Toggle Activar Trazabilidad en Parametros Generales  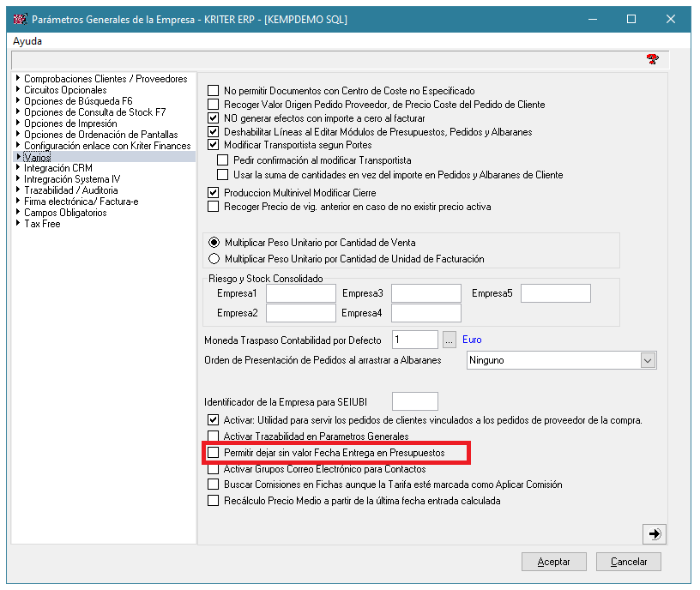[x=214, y=436]
